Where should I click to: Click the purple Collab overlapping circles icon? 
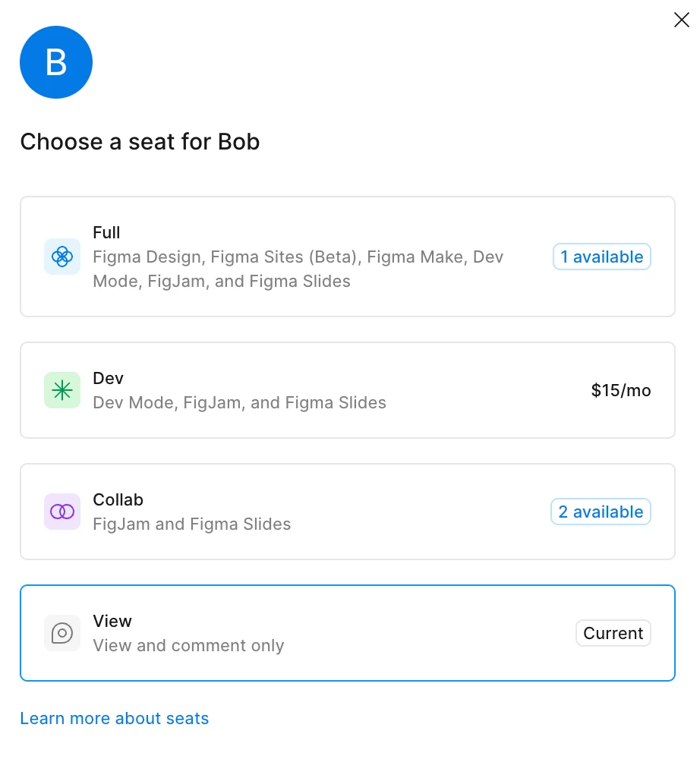[x=62, y=512]
